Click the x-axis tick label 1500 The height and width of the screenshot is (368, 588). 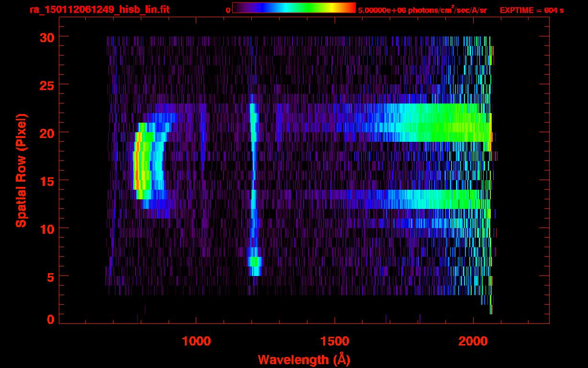pos(335,341)
